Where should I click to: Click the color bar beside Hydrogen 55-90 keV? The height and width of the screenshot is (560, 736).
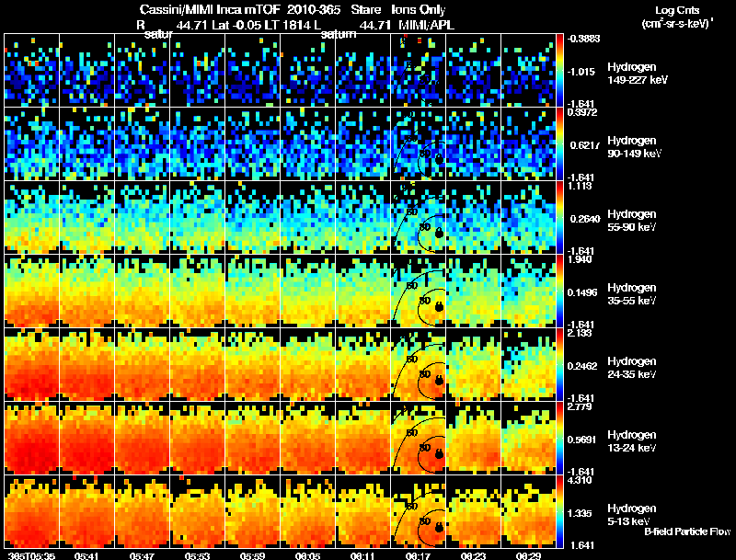pos(559,218)
